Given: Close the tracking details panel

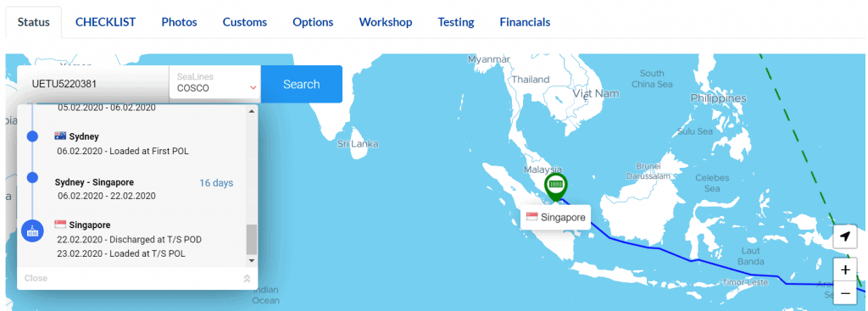Looking at the screenshot, I should pyautogui.click(x=36, y=278).
